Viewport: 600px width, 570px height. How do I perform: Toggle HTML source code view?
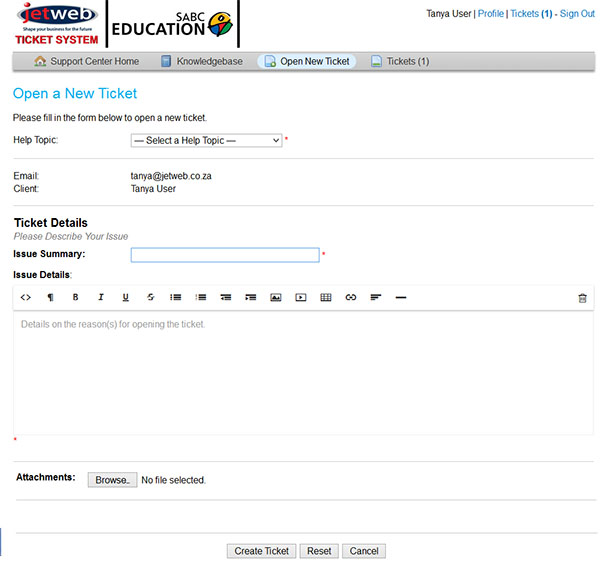[x=26, y=298]
